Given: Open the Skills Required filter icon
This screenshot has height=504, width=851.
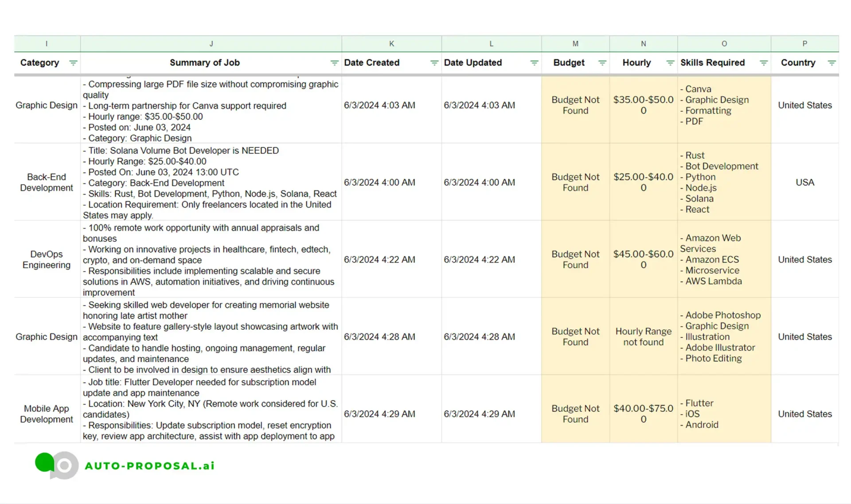Looking at the screenshot, I should (763, 63).
